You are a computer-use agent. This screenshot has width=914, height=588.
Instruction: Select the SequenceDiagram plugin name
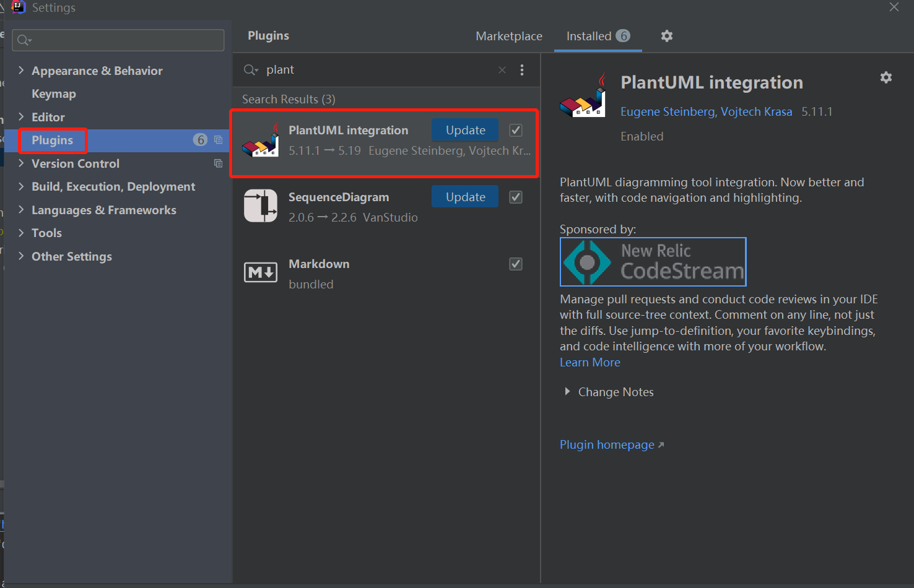(x=339, y=197)
